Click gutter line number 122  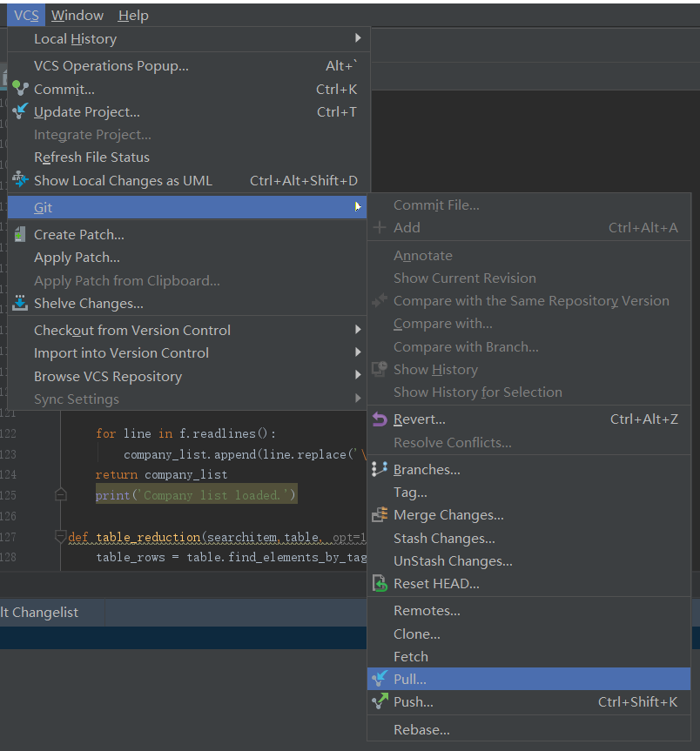coord(8,434)
